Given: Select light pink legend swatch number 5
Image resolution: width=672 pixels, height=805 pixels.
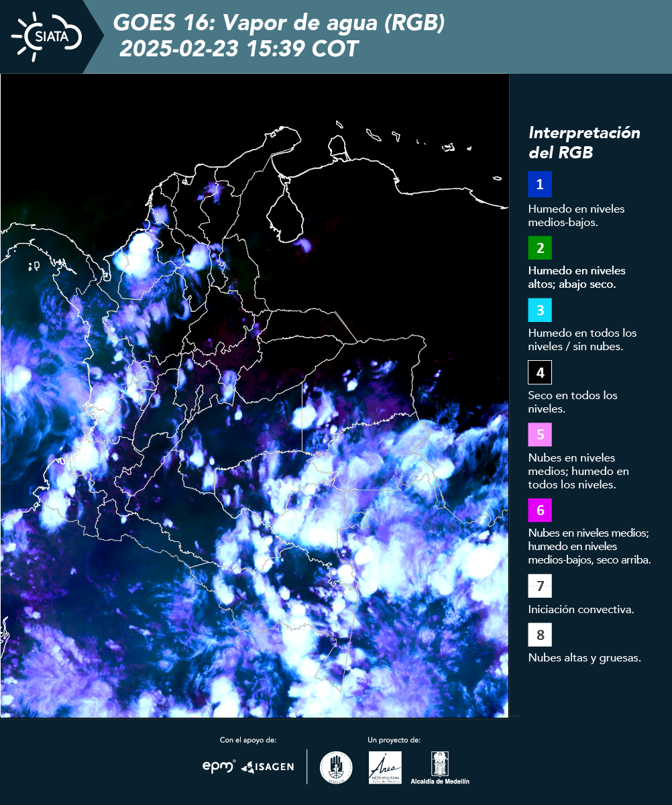Looking at the screenshot, I should coord(540,435).
